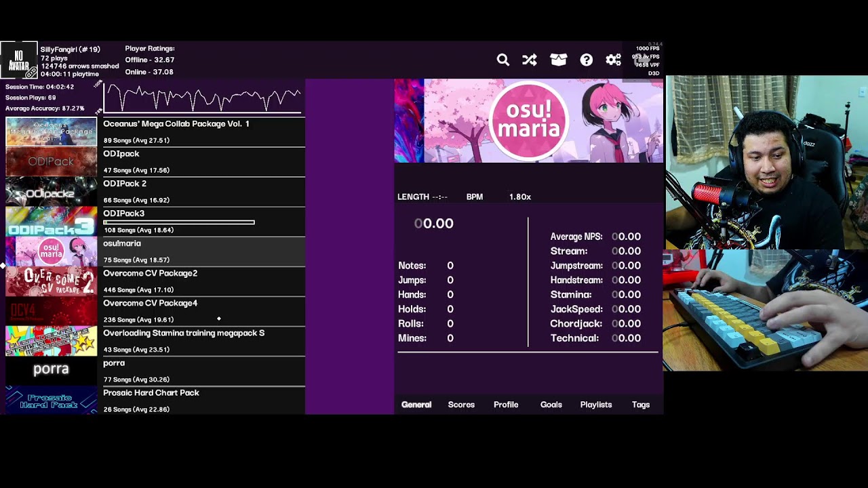Click the Offline - 32.67 rating
This screenshot has width=868, height=488.
(x=150, y=60)
